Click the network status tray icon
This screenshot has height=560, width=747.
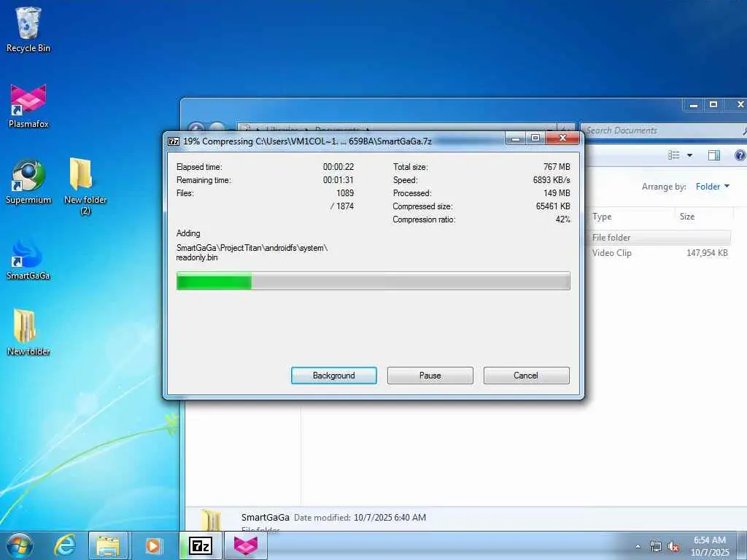pyautogui.click(x=656, y=546)
